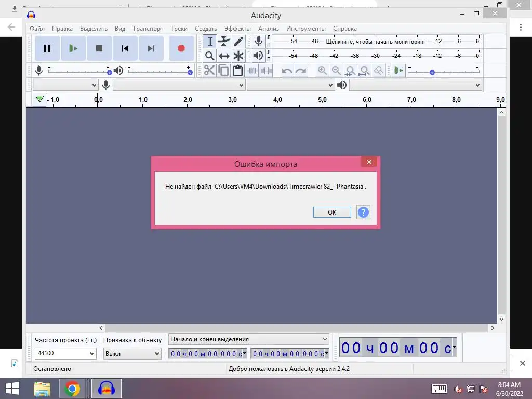532x399 pixels.
Task: Click Fit Selection to Width icon
Action: [350, 71]
